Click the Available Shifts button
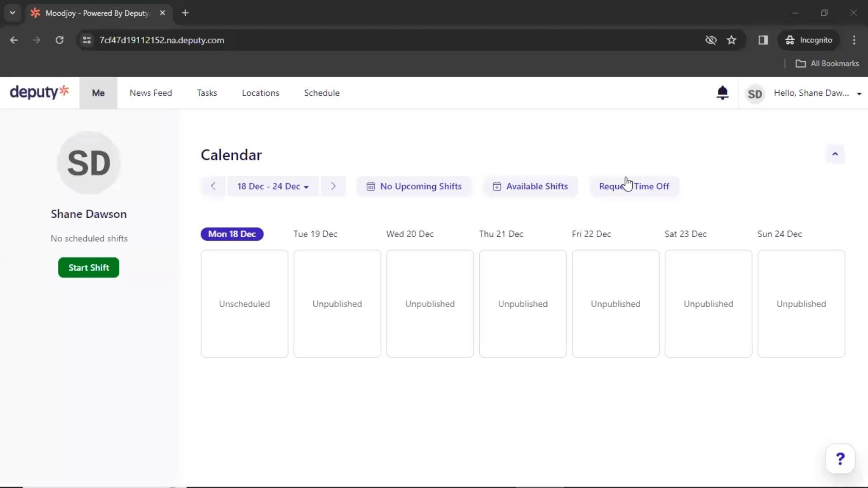Image resolution: width=868 pixels, height=488 pixels. [x=530, y=186]
